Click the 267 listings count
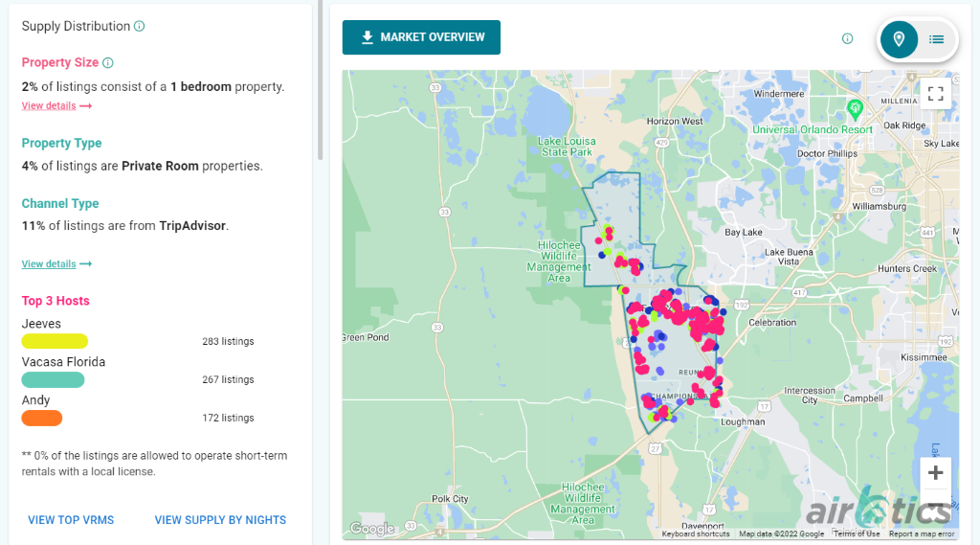 coord(228,380)
